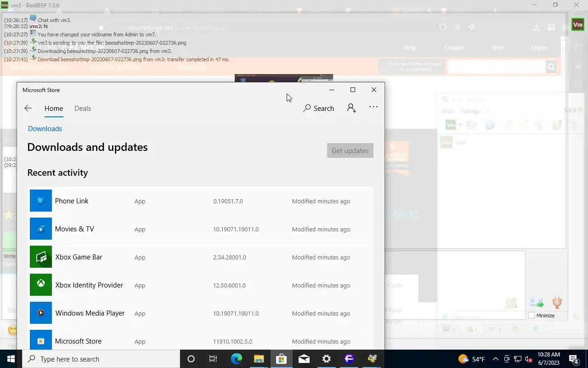Open the Store account sign-in icon
Screen dimensions: 588x368
click(x=351, y=108)
